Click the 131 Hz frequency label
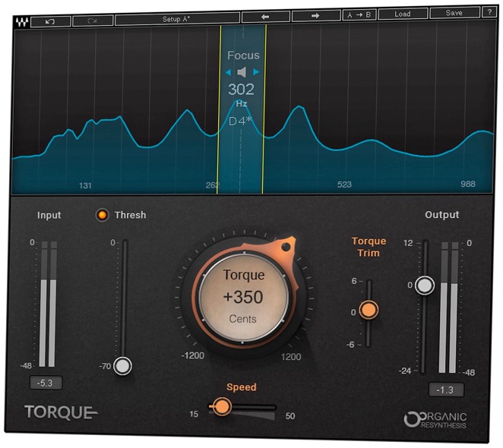 [x=85, y=186]
